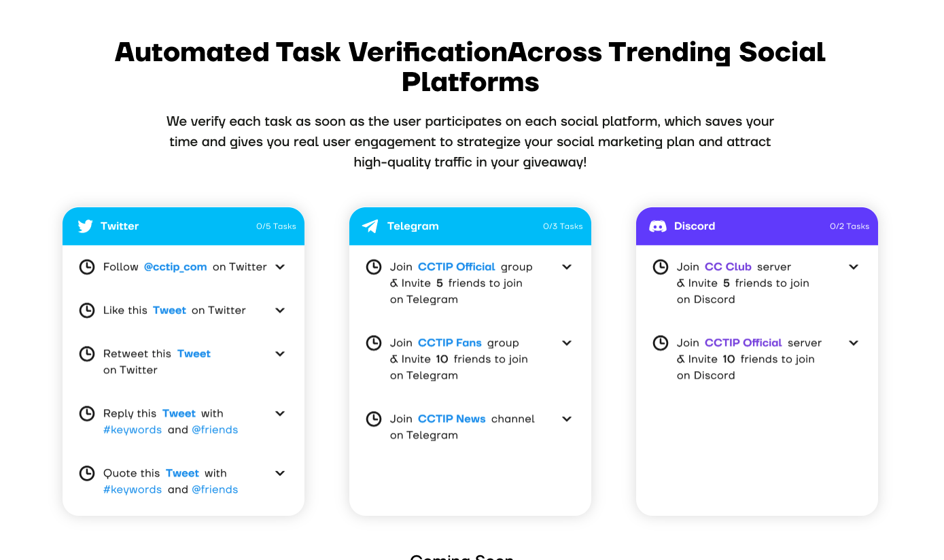Click clock icon beside CCTIP Official group task
944x560 pixels.
[374, 267]
